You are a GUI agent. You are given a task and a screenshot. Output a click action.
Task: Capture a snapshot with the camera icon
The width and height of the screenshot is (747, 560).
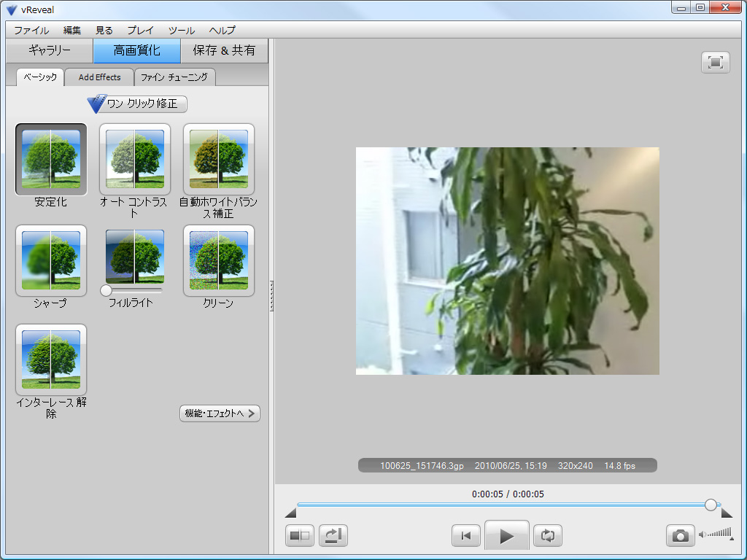679,534
